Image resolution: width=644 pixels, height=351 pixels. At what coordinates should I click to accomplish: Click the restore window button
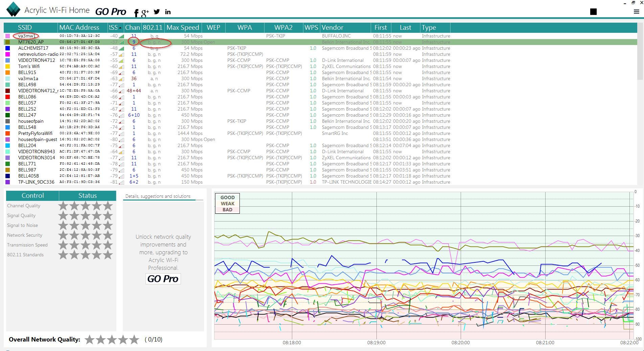tap(633, 3)
